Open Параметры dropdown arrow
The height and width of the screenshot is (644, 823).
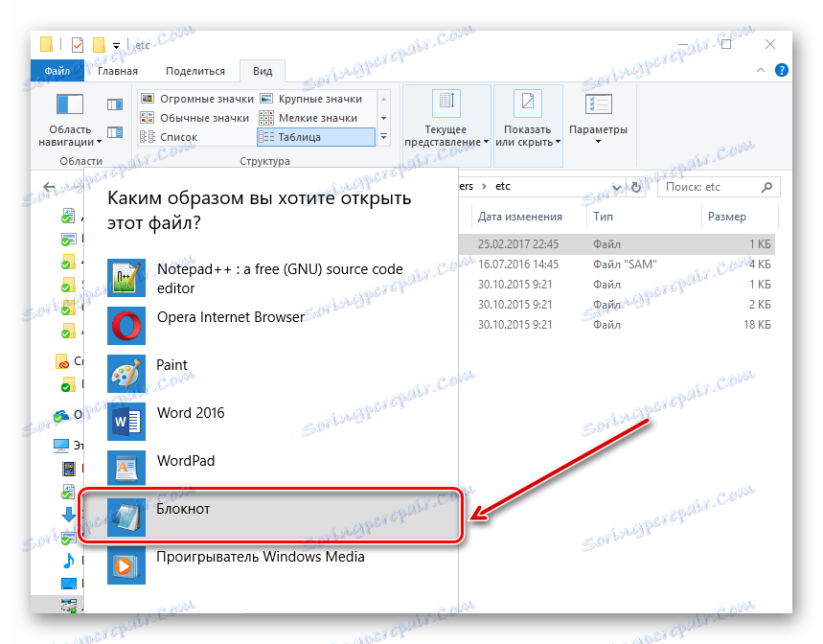pyautogui.click(x=599, y=142)
